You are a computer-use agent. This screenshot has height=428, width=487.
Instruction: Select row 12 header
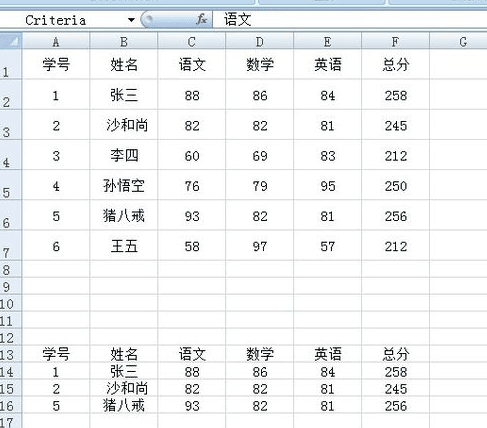coord(11,337)
